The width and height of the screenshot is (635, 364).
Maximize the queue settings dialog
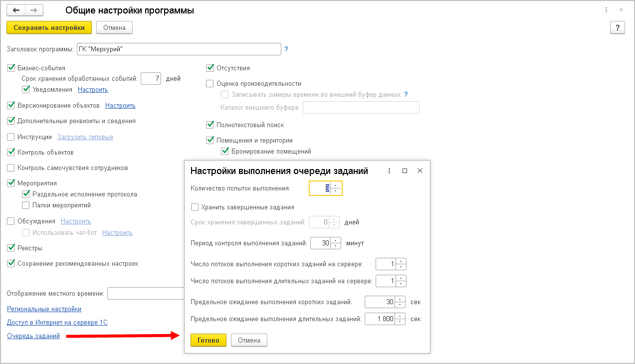coord(405,171)
